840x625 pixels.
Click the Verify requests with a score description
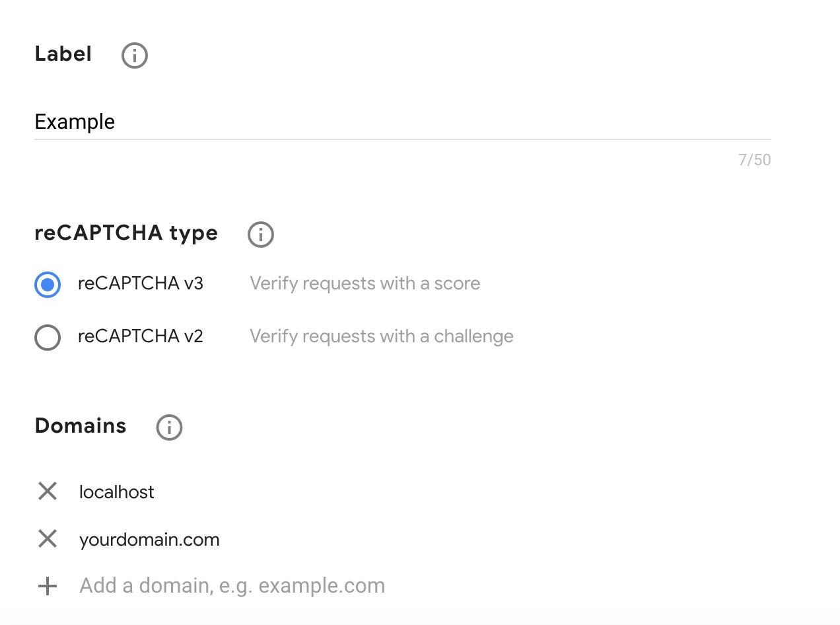[365, 284]
